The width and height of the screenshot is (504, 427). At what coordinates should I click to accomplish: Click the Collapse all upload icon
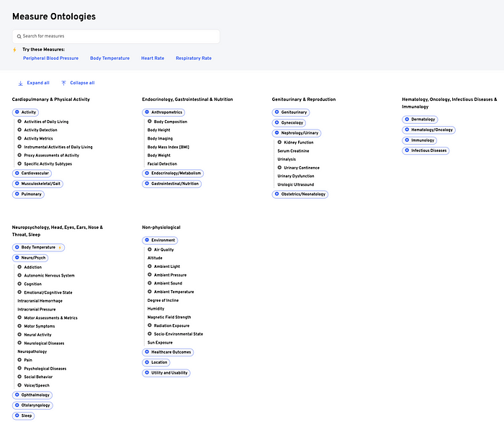pos(63,83)
